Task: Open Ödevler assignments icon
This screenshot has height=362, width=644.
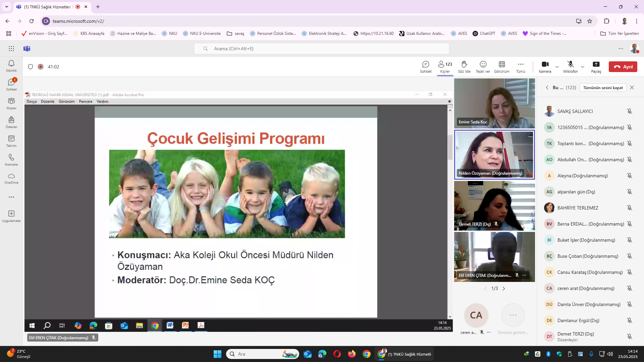Action: tap(11, 122)
